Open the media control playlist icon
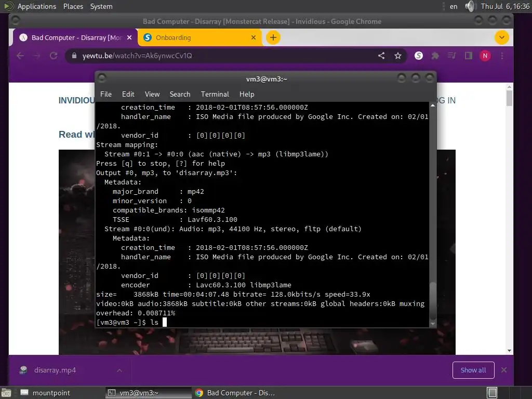532x399 pixels. (x=451, y=56)
